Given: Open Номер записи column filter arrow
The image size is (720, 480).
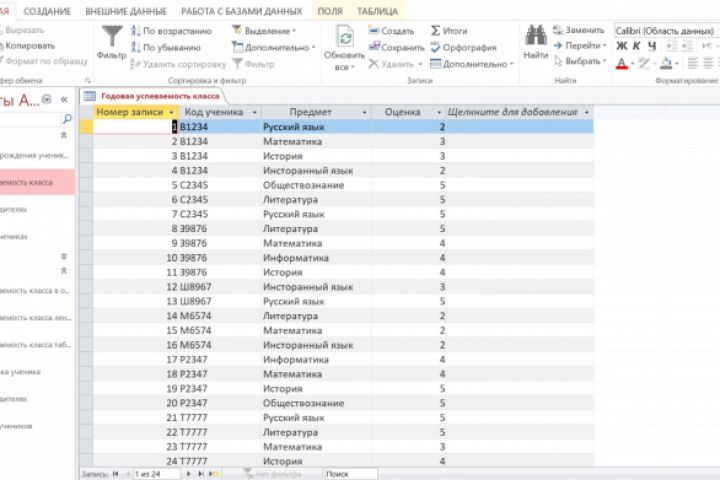Looking at the screenshot, I should 171,112.
